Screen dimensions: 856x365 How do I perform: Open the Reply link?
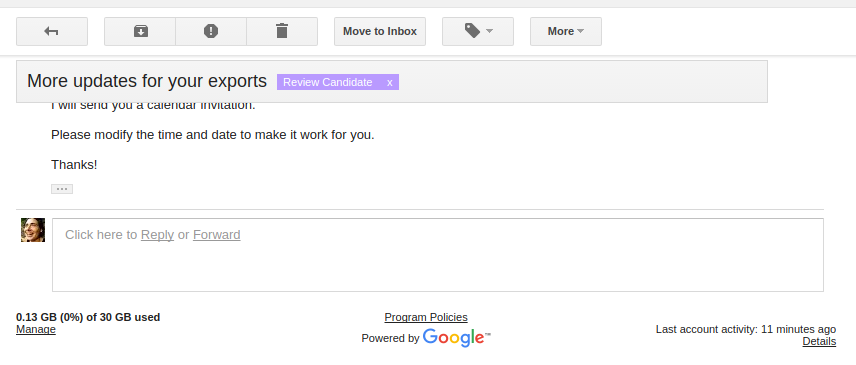pos(157,235)
